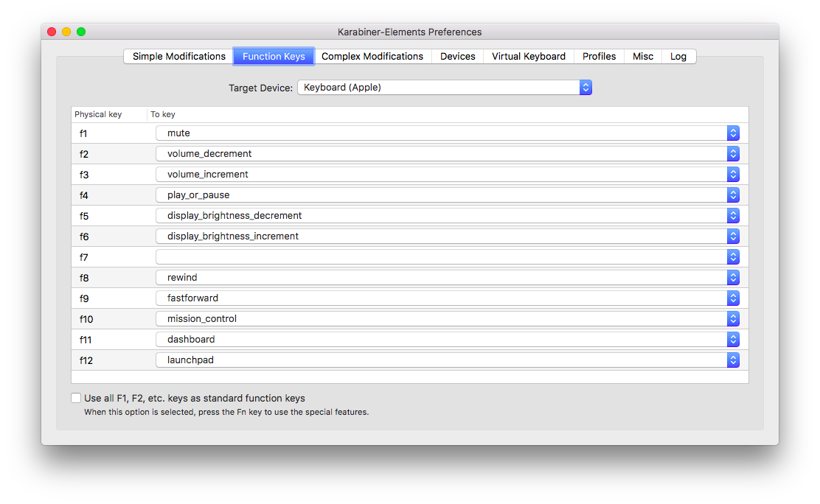This screenshot has width=820, height=504.
Task: Open the f1 key mapping dropdown
Action: pyautogui.click(x=448, y=133)
